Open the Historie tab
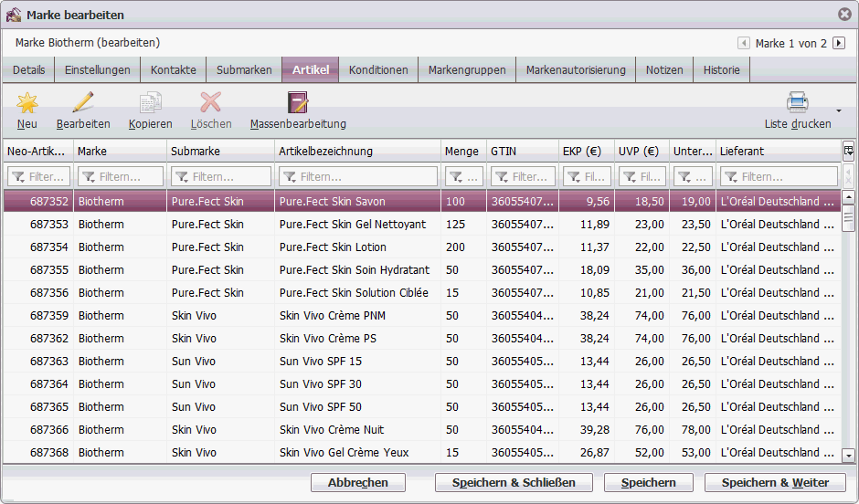This screenshot has height=504, width=859. [x=722, y=70]
